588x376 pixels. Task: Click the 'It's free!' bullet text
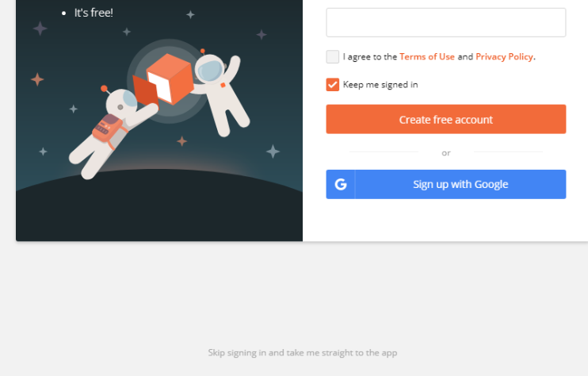coord(94,13)
